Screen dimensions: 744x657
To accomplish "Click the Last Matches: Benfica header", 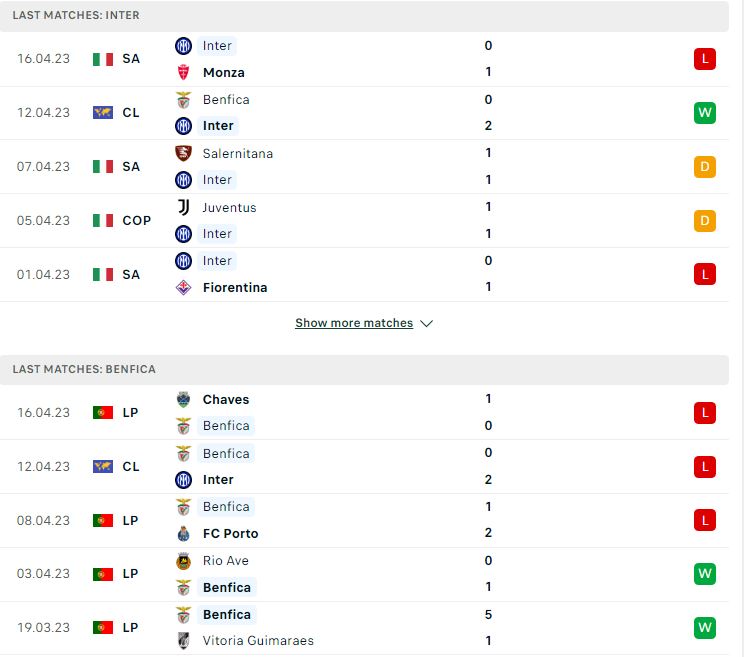I will tap(364, 370).
